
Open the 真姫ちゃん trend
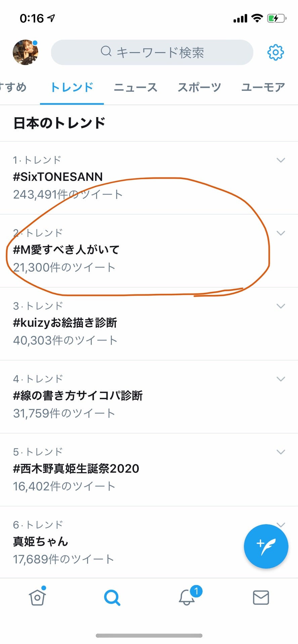[x=41, y=541]
